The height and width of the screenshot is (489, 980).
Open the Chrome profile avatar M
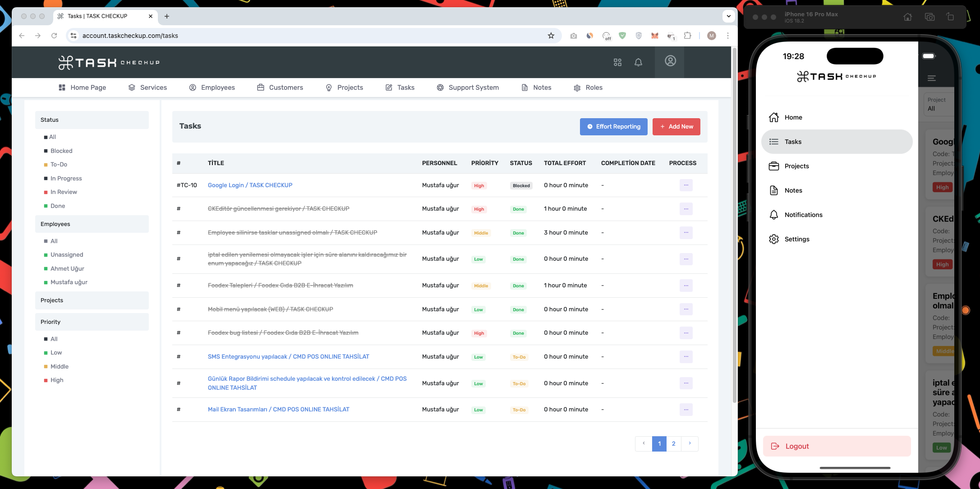pos(712,36)
